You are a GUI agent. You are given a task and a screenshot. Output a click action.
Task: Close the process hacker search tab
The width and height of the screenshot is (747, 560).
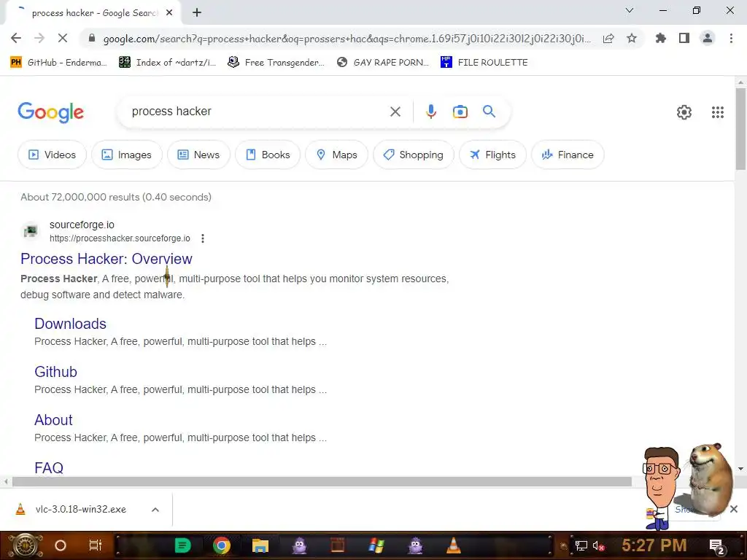click(x=169, y=13)
